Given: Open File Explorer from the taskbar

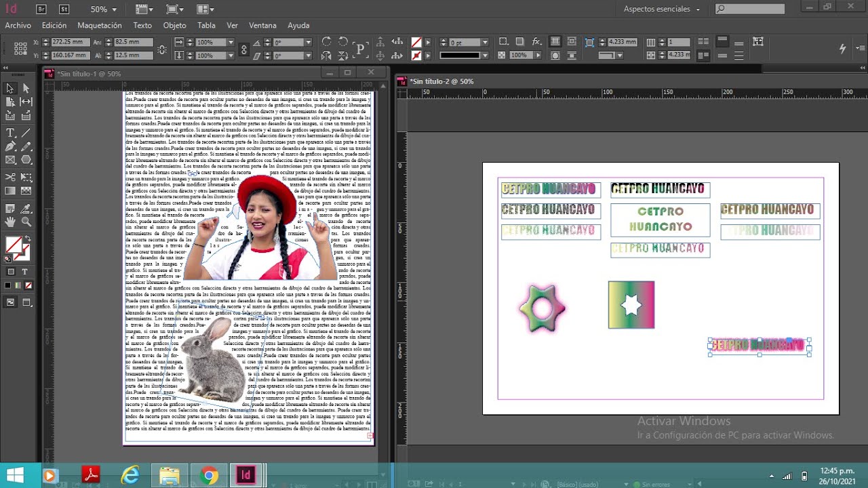Looking at the screenshot, I should [170, 475].
